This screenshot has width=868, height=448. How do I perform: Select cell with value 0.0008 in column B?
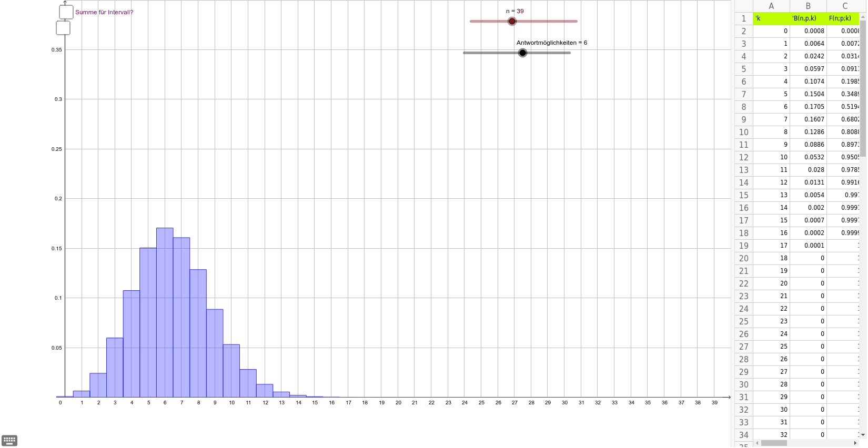(808, 31)
